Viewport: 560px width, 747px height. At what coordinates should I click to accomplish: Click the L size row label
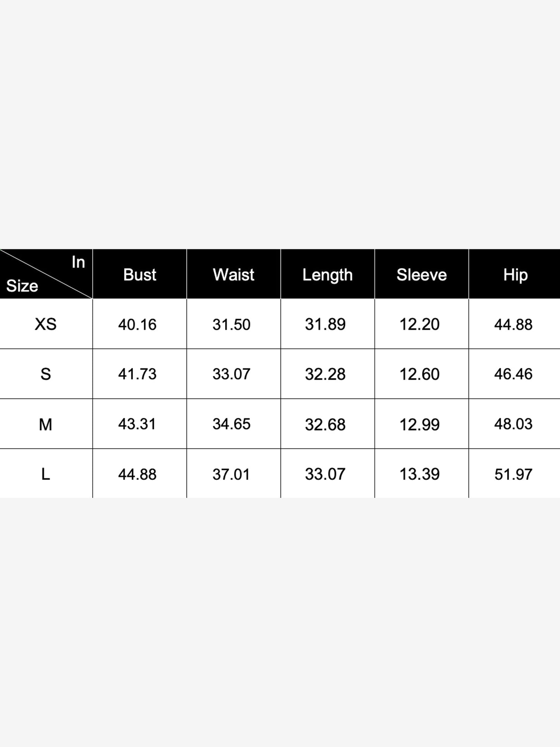coord(46,474)
